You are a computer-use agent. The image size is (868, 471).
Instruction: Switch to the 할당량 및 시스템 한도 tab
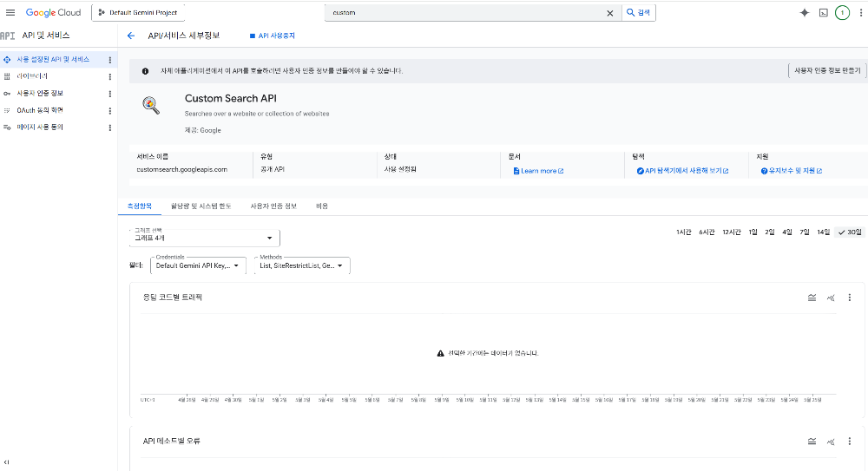[x=201, y=206]
